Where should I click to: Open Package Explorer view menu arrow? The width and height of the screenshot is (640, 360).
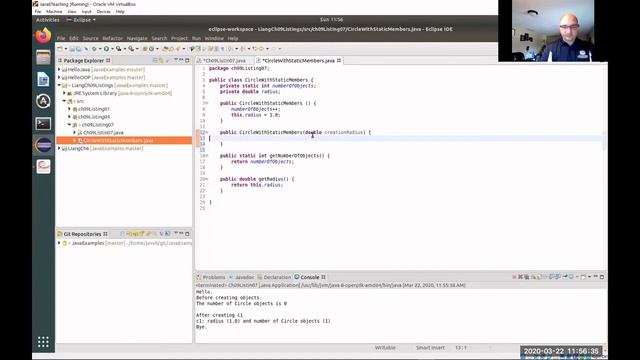(x=176, y=60)
